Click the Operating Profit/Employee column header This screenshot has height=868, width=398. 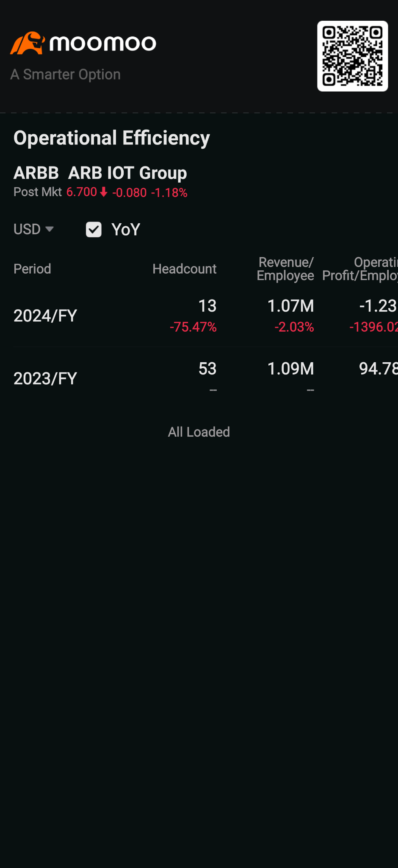tap(360, 269)
